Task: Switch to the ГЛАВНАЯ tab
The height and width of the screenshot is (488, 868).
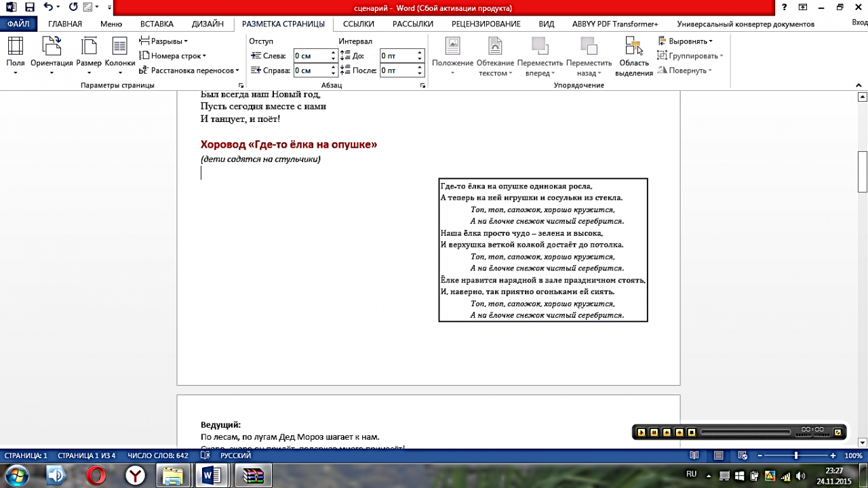Action: click(x=65, y=24)
